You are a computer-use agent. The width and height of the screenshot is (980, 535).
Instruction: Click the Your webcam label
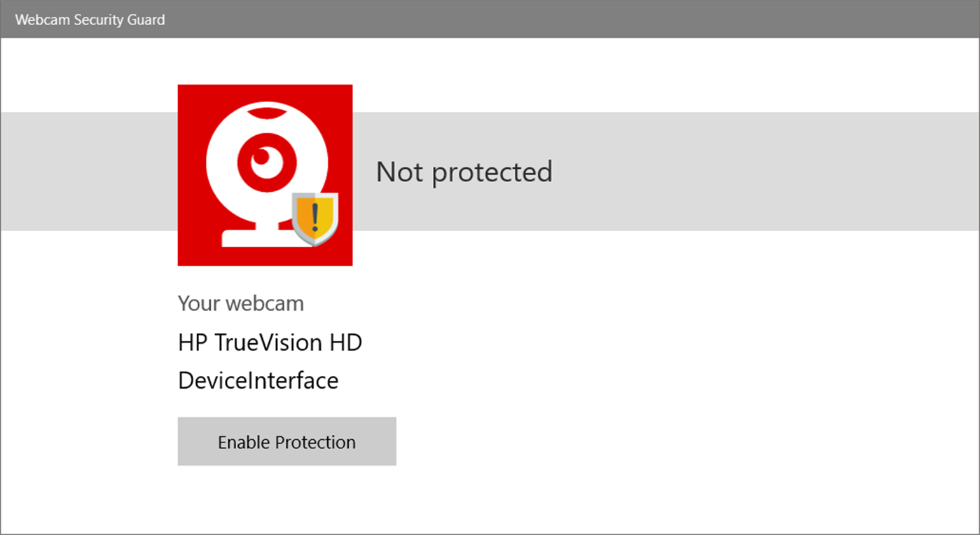tap(241, 303)
